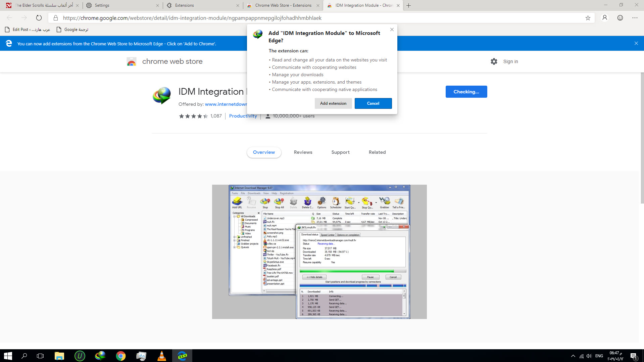Image resolution: width=644 pixels, height=362 pixels.
Task: Click the feedback smiley icon
Action: (x=620, y=18)
